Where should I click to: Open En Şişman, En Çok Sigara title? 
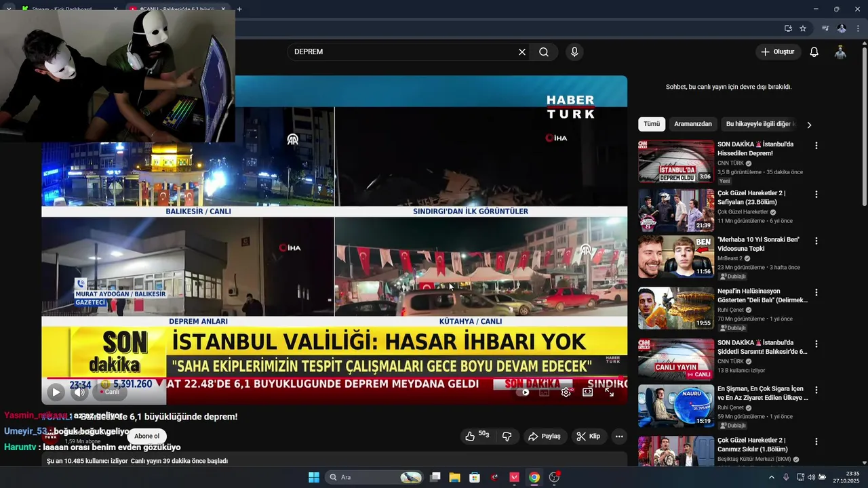762,393
